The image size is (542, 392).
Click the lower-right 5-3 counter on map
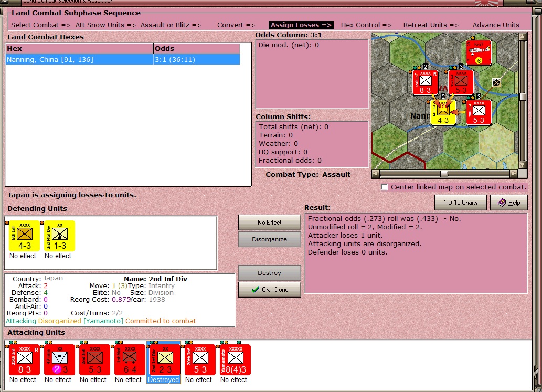point(479,112)
